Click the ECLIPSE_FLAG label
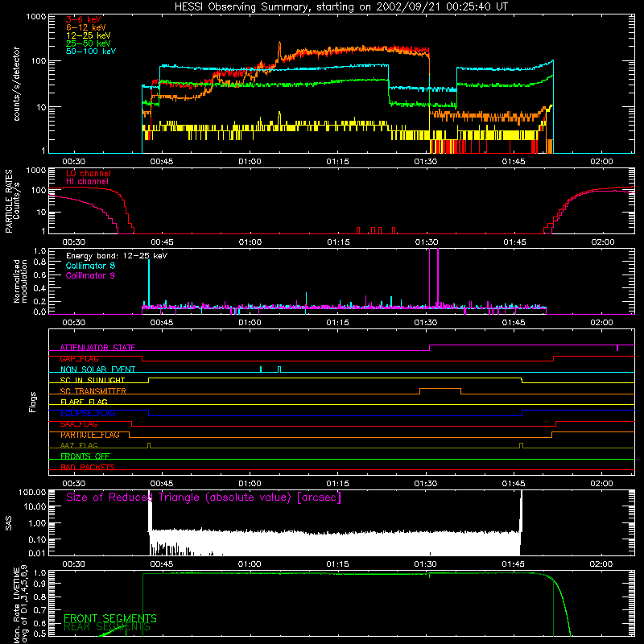The height and width of the screenshot is (644, 644). 89,413
